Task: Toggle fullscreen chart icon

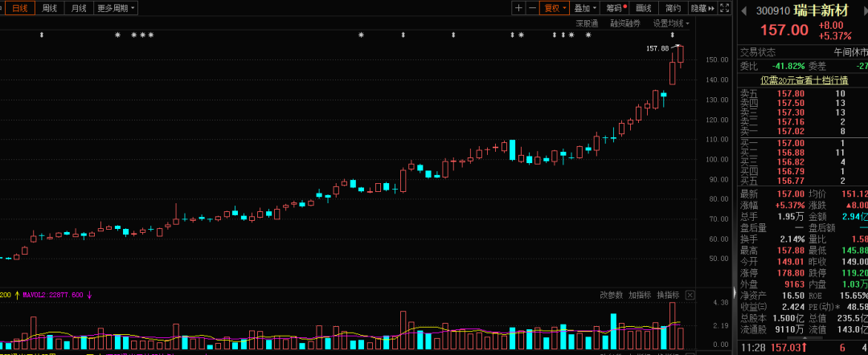Action: pos(726,8)
